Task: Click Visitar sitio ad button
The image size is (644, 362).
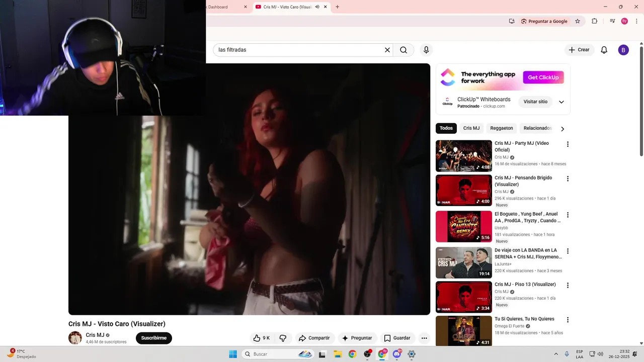Action: click(x=535, y=102)
